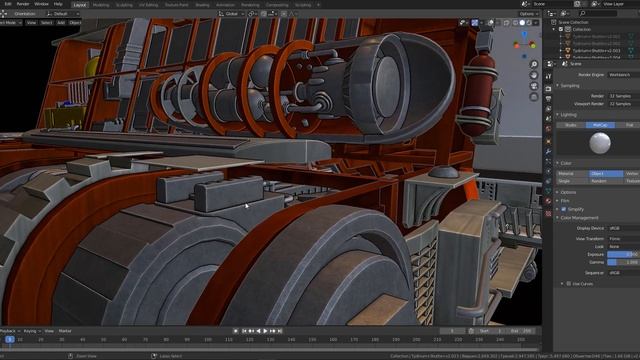Click the MatCap sphere preview

click(x=600, y=143)
